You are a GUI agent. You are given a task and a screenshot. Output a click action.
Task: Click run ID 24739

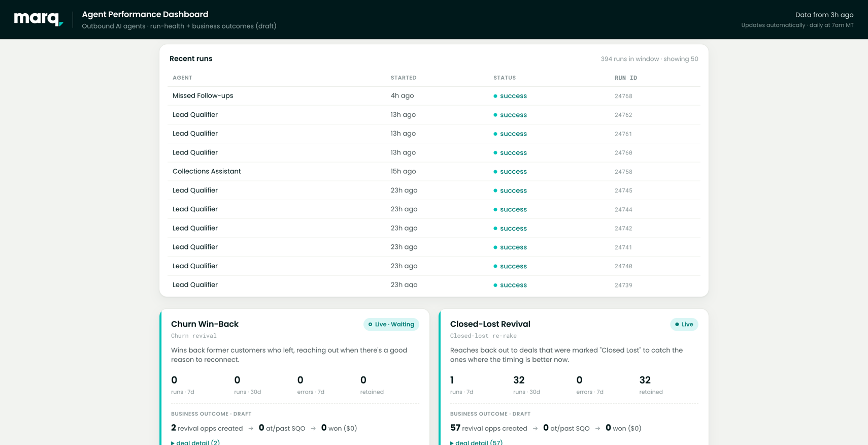pos(623,285)
